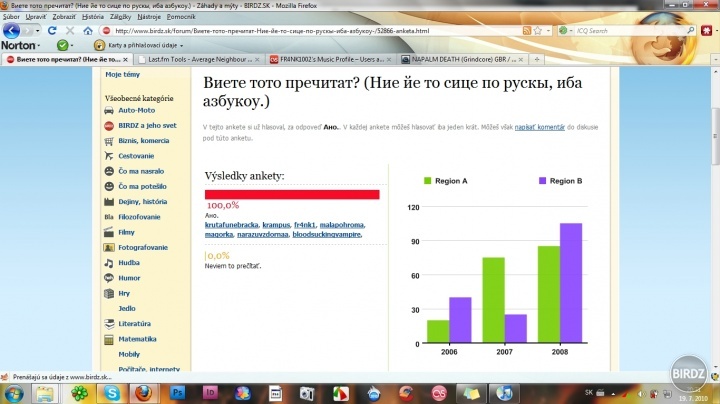
Task: Open the Auto-Moto category car icon
Action: [x=109, y=111]
